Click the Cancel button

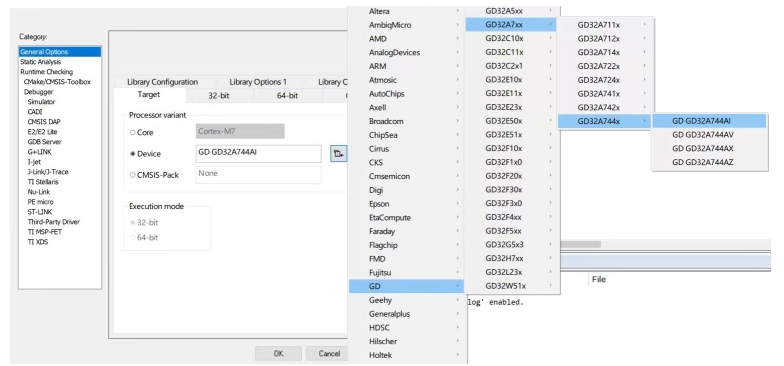[x=329, y=354]
